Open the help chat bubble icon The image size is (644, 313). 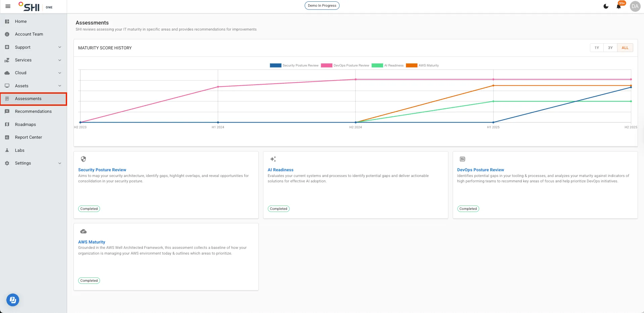13,300
